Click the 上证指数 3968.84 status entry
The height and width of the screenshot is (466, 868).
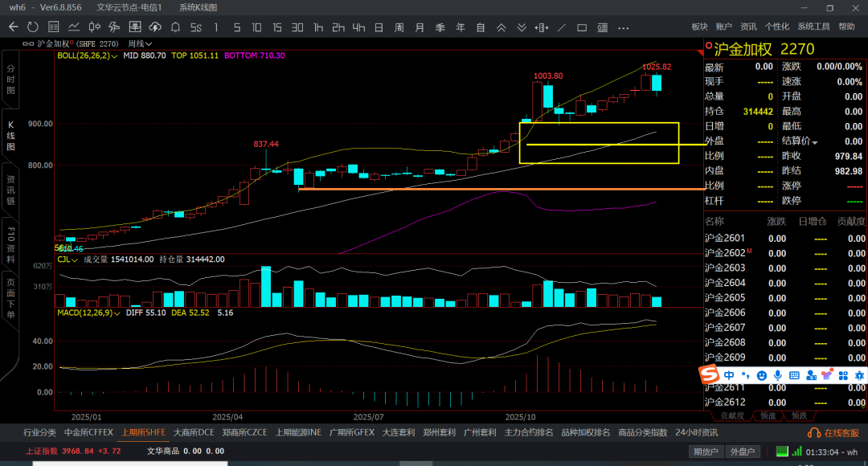[x=73, y=451]
